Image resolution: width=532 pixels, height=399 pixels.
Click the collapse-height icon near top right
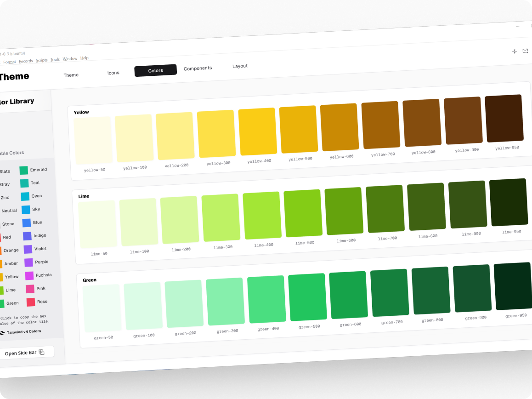(515, 51)
